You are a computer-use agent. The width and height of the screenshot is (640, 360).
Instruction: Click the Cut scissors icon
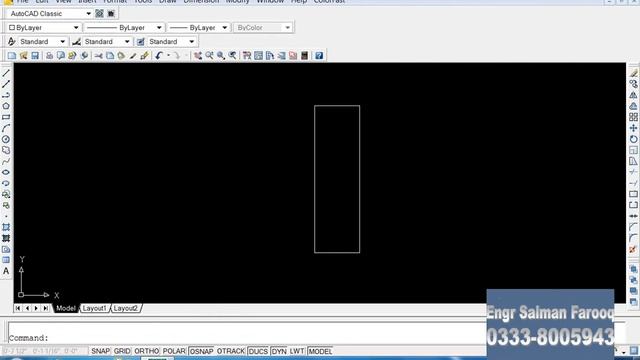[x=98, y=56]
